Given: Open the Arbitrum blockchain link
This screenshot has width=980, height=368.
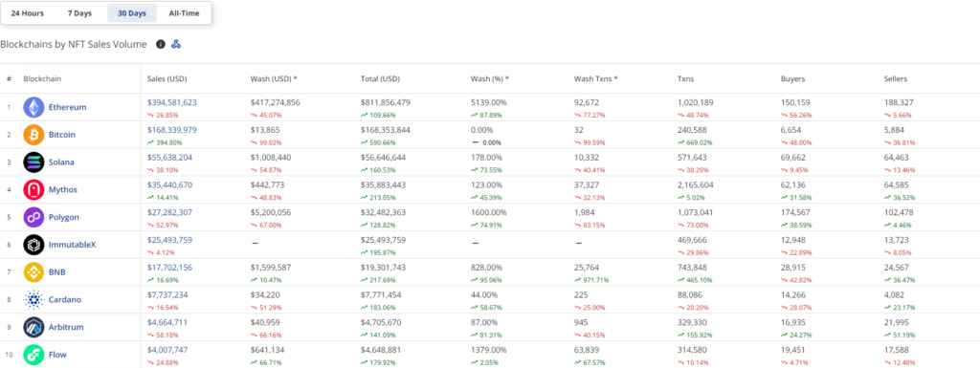Looking at the screenshot, I should 66,327.
